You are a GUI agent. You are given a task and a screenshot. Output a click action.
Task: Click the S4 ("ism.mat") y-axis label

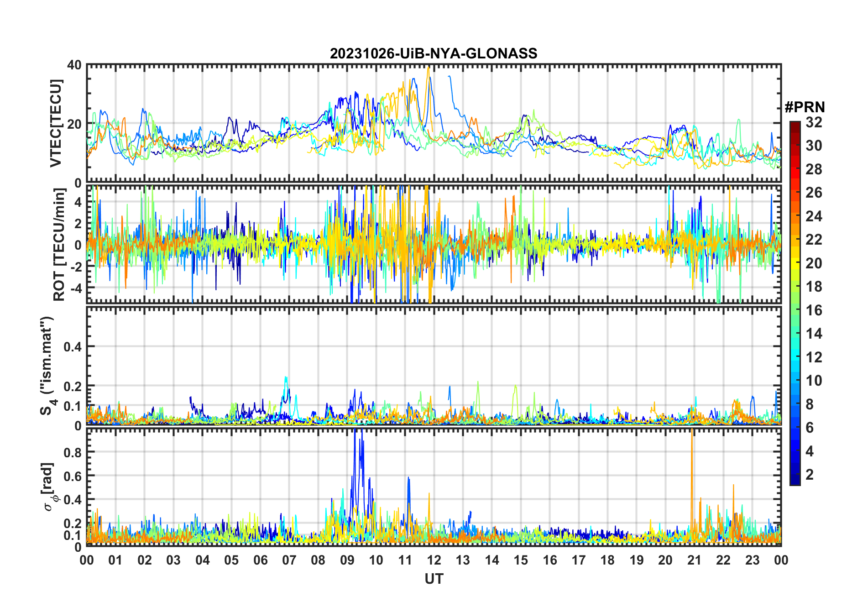47,366
